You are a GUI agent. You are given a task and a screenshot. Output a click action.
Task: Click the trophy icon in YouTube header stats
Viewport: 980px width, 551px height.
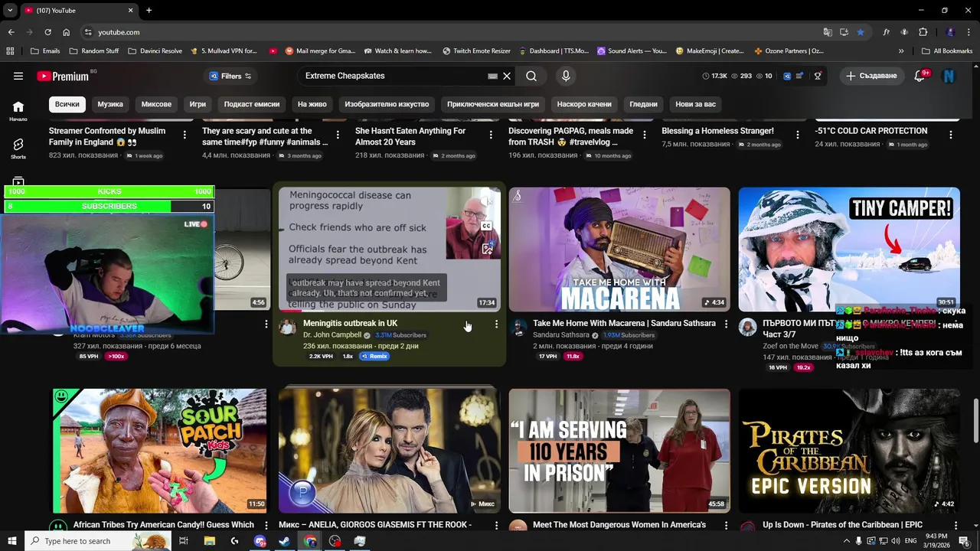(818, 76)
